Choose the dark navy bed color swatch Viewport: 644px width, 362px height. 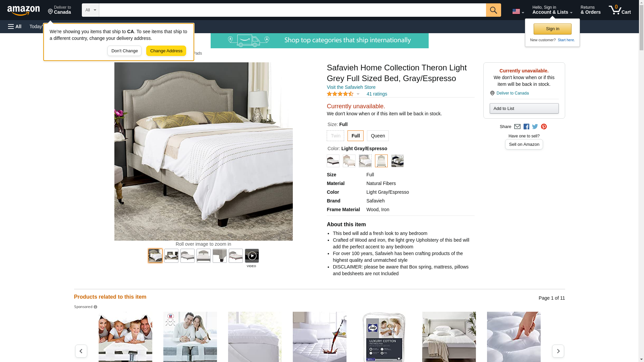click(x=397, y=161)
